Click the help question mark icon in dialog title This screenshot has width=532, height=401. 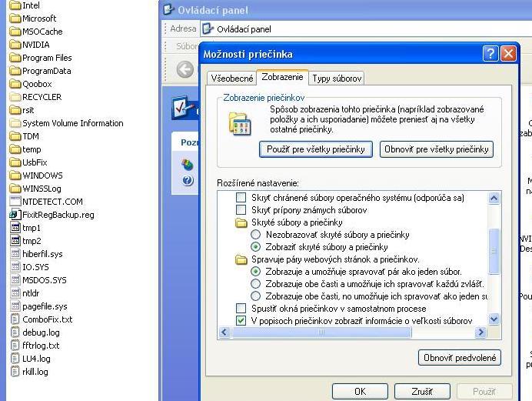490,54
